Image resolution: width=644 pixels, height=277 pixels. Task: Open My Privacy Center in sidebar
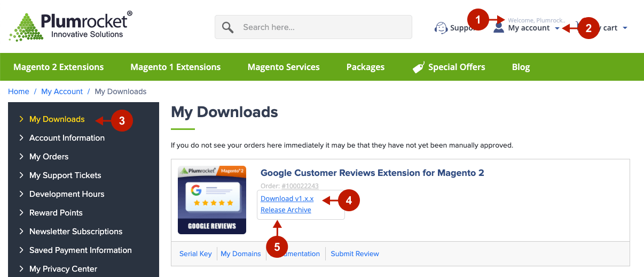coord(64,269)
